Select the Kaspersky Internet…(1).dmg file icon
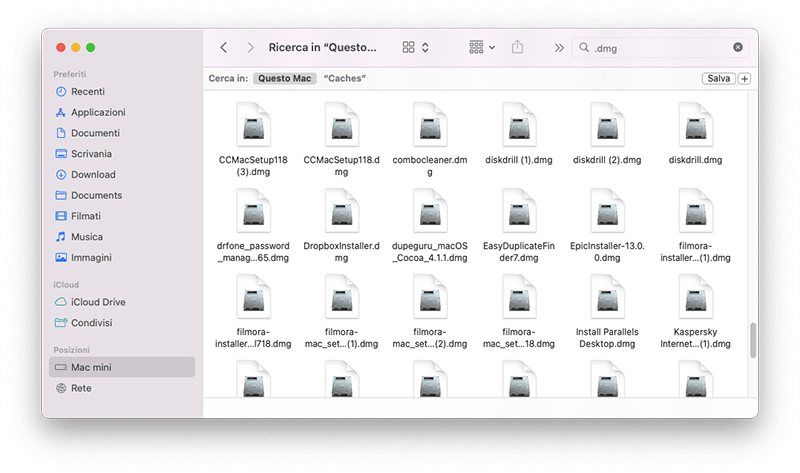 [x=695, y=297]
